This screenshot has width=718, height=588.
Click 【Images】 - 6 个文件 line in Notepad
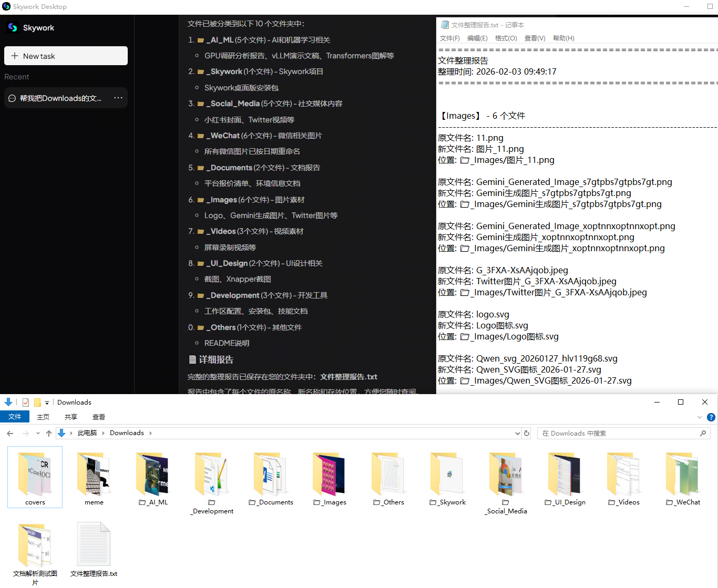pyautogui.click(x=481, y=116)
